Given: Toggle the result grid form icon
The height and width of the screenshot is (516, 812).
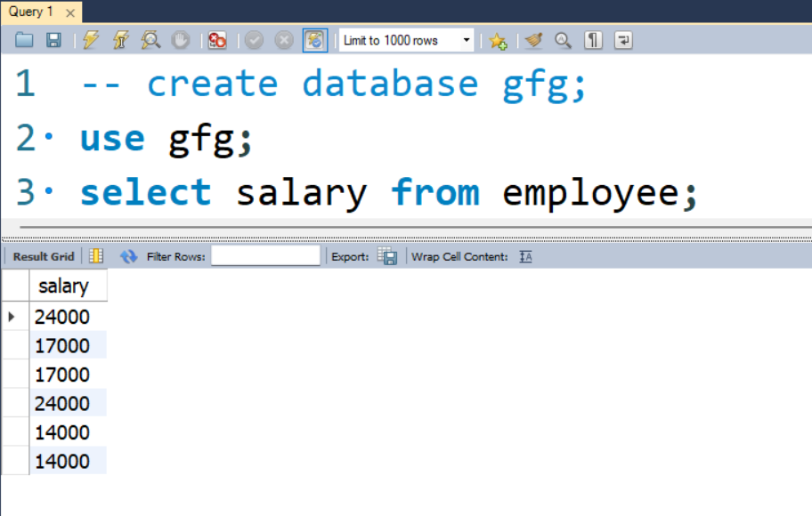Looking at the screenshot, I should pos(96,255).
